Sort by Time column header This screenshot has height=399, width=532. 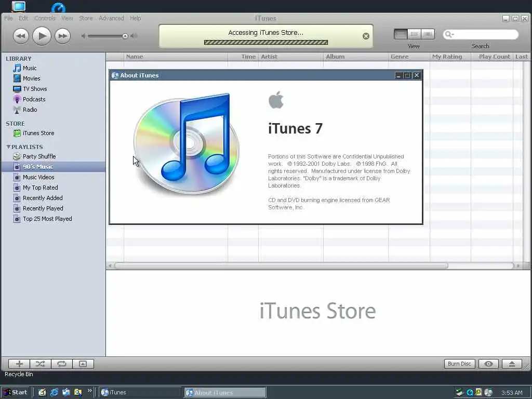pyautogui.click(x=243, y=57)
